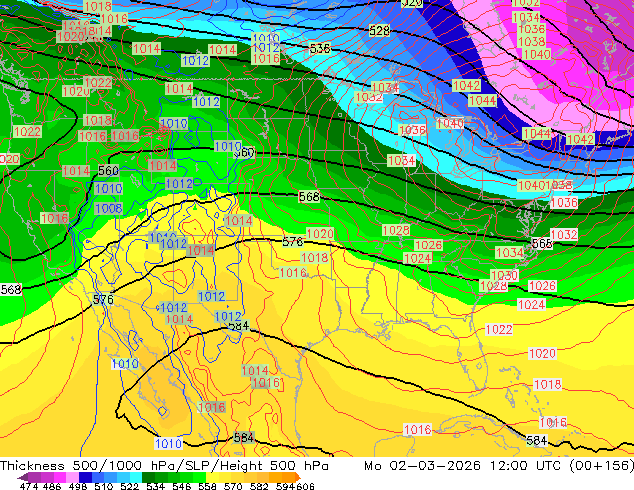Click the orange arrow tip ending the legend
This screenshot has width=634, height=490.
(x=298, y=477)
